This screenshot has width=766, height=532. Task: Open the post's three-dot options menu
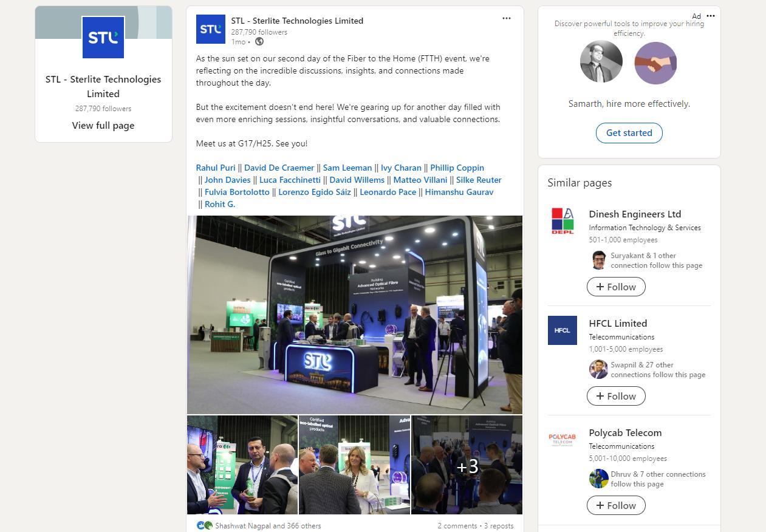tap(506, 18)
